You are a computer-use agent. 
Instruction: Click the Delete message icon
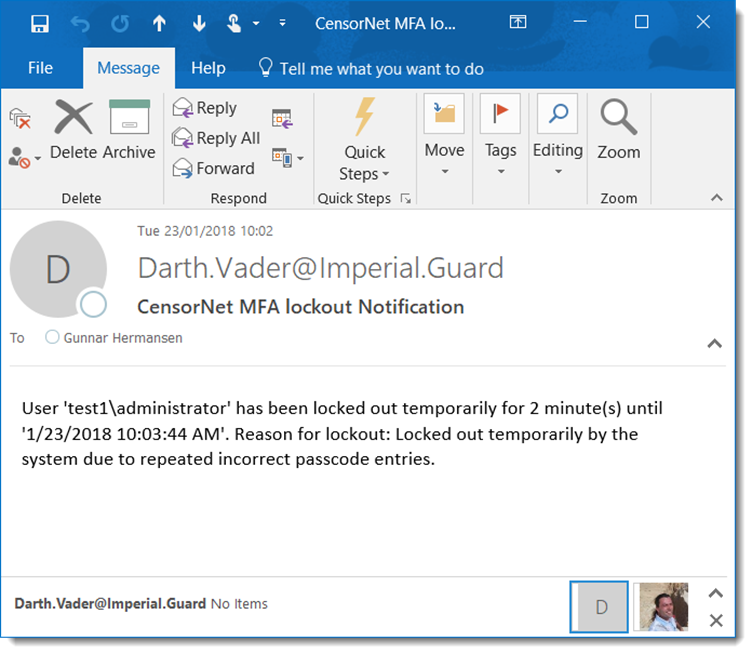click(73, 118)
